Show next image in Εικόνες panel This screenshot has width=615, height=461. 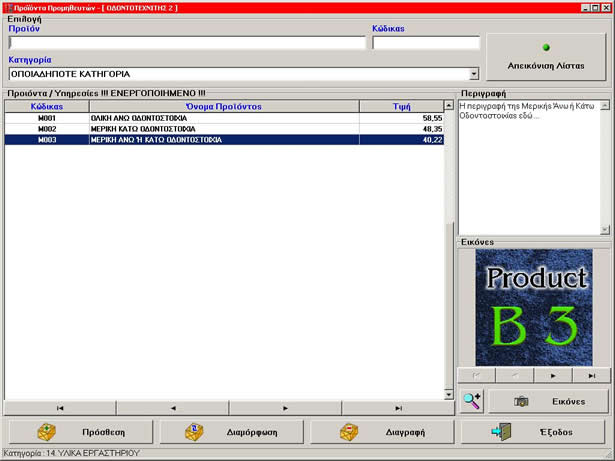click(x=553, y=376)
